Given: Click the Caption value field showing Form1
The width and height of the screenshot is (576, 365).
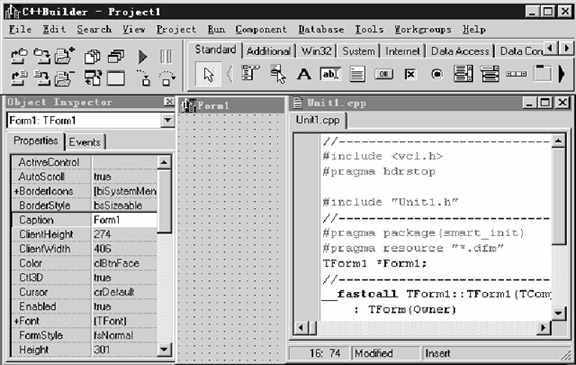Looking at the screenshot, I should 125,220.
